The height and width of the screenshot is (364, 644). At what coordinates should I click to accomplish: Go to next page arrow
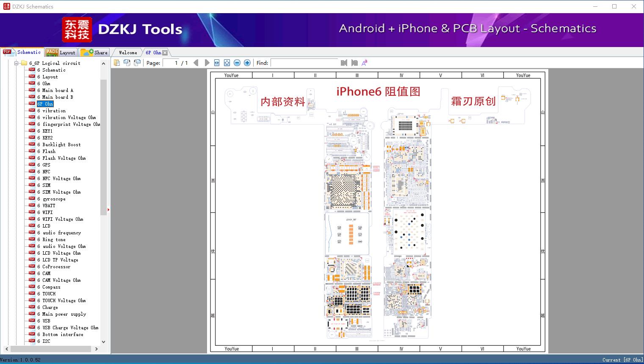coord(207,63)
